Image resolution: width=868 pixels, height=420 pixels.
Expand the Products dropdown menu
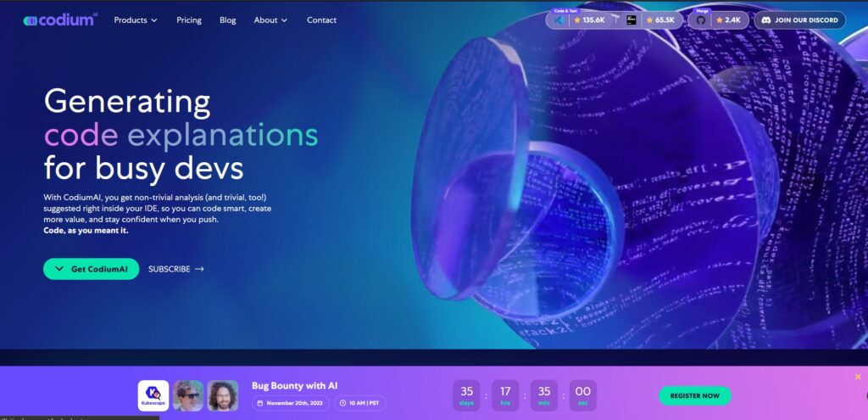tap(136, 20)
